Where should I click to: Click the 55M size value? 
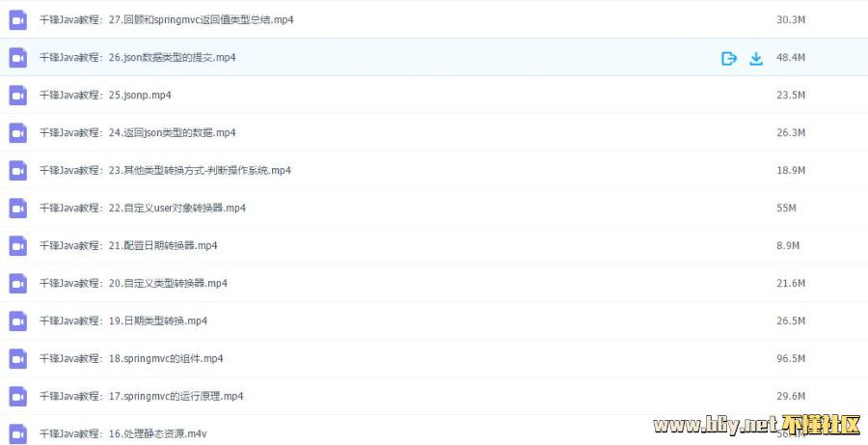[786, 209]
